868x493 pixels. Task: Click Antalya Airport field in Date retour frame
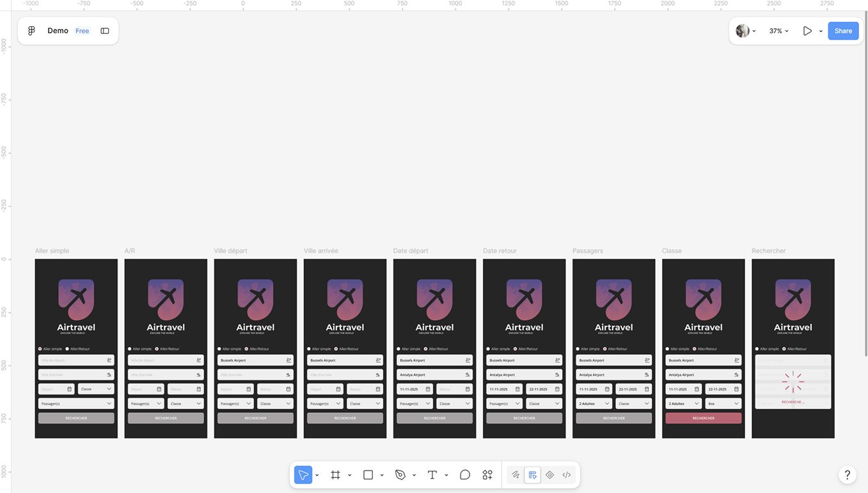[525, 375]
